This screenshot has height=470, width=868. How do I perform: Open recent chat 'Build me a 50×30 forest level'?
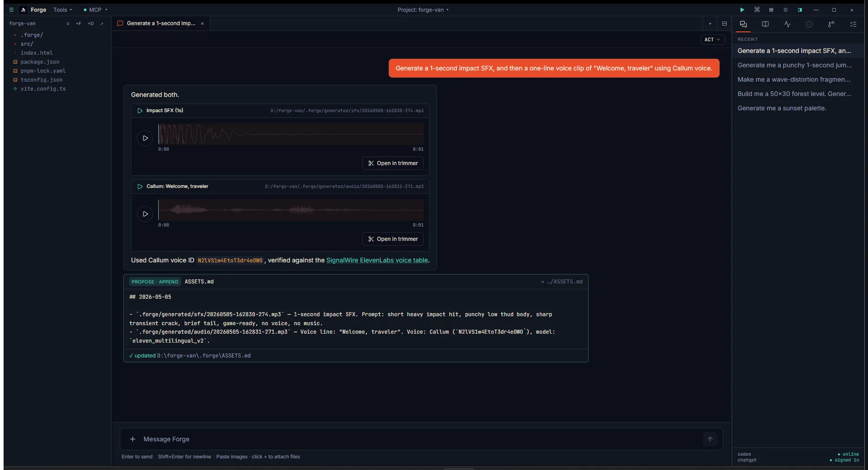[798, 94]
